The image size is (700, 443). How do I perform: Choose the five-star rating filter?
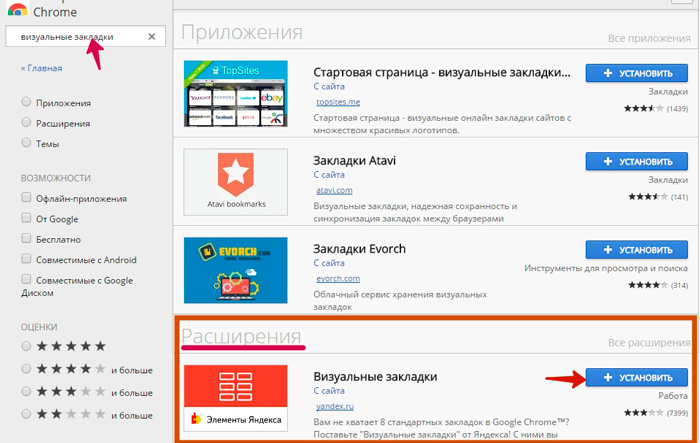point(26,346)
